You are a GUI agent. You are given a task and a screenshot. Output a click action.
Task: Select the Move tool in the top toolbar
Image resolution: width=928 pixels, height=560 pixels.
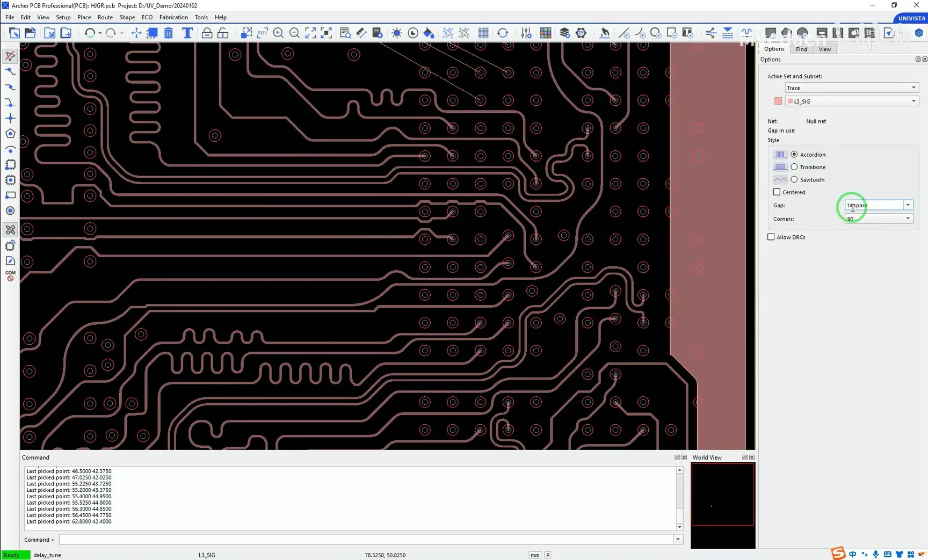click(x=136, y=33)
